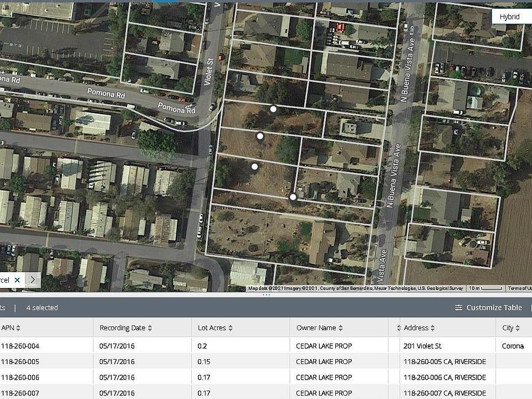
Task: Click address 118-260-005 CA, RIVERSIDE
Action: point(444,362)
